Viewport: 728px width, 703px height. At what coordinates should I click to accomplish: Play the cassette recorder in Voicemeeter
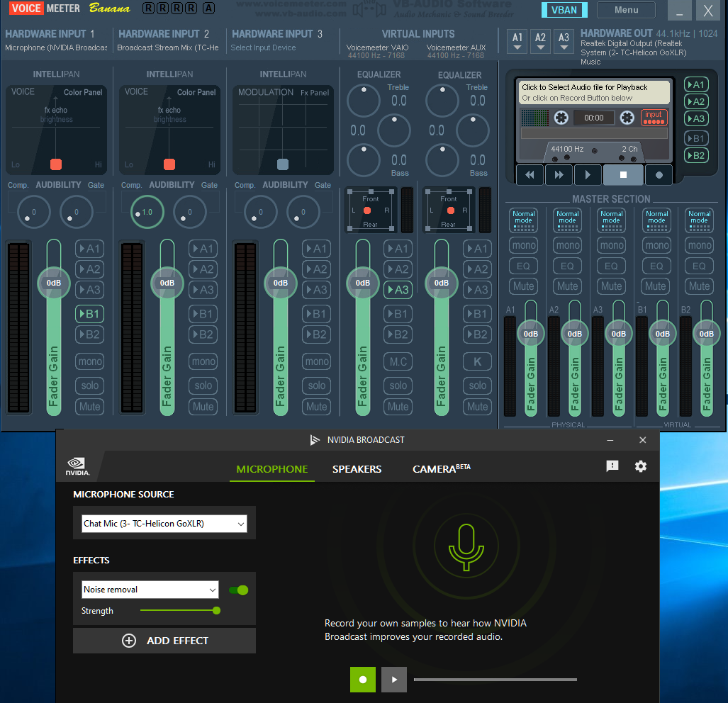[x=588, y=175]
